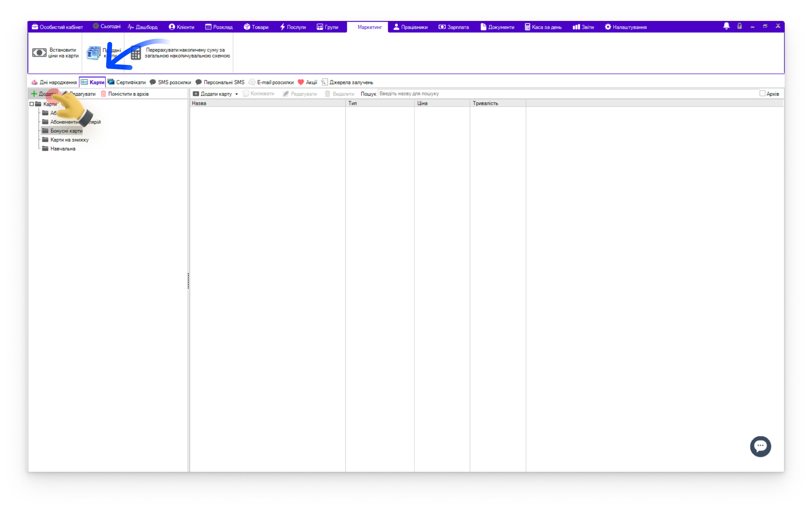Open the Послуги section
The width and height of the screenshot is (812, 508).
point(293,27)
